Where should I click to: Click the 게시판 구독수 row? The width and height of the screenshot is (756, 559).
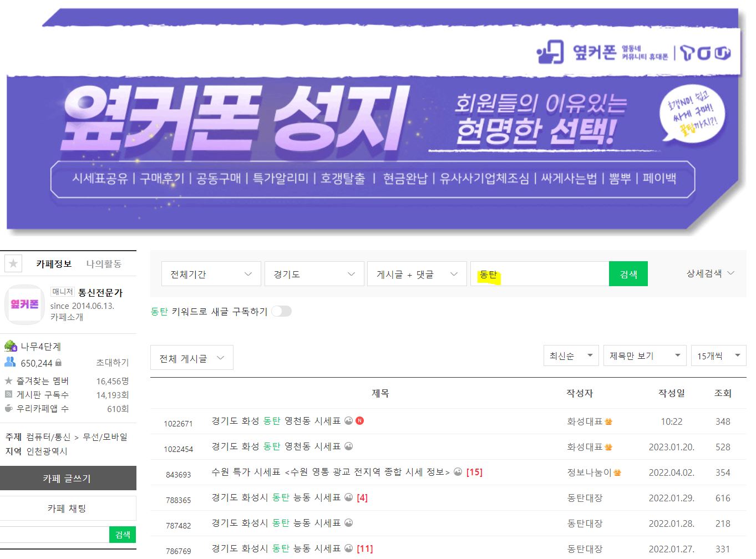(67, 395)
